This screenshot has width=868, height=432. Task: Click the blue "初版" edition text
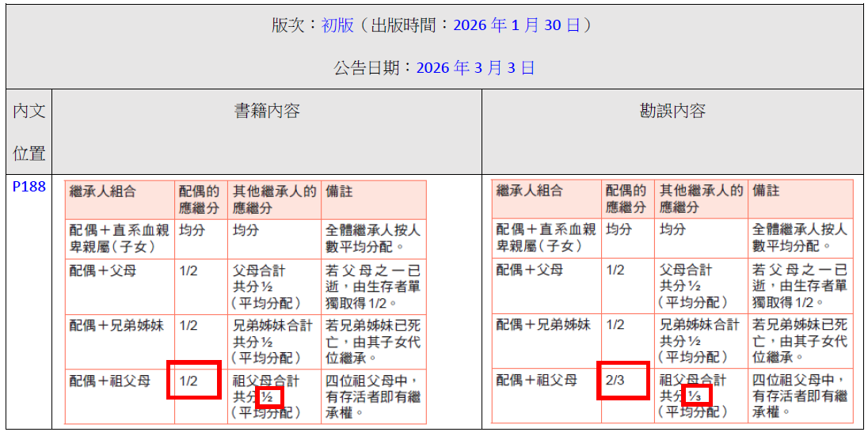[337, 25]
